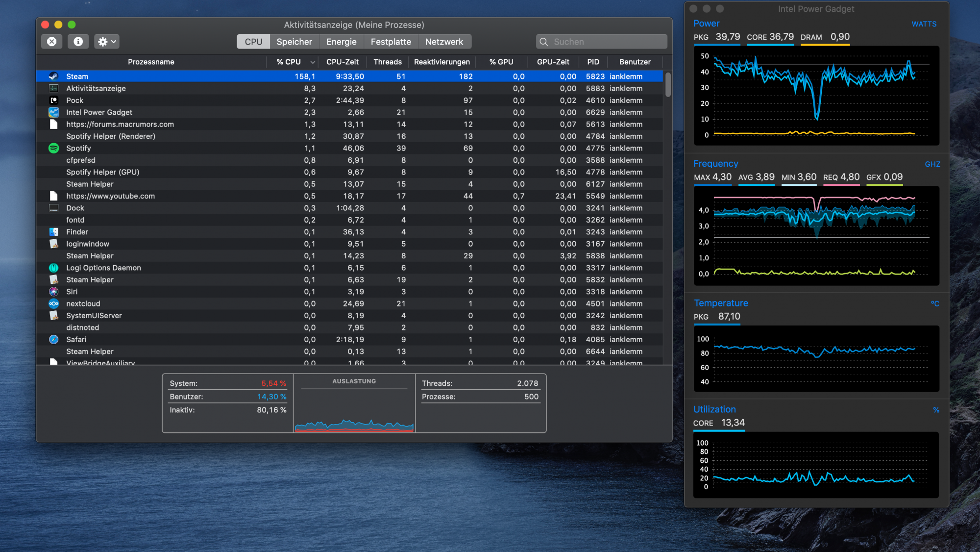Click the green Spotify icon
Screen dimensions: 980x552
coord(54,148)
